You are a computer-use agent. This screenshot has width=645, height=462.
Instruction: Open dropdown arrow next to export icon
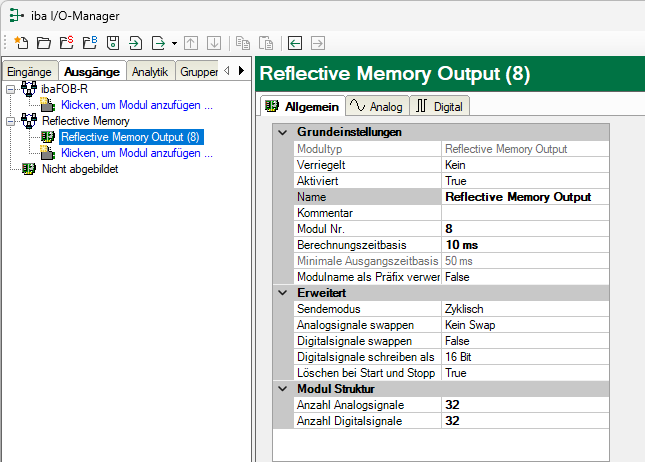click(x=174, y=43)
